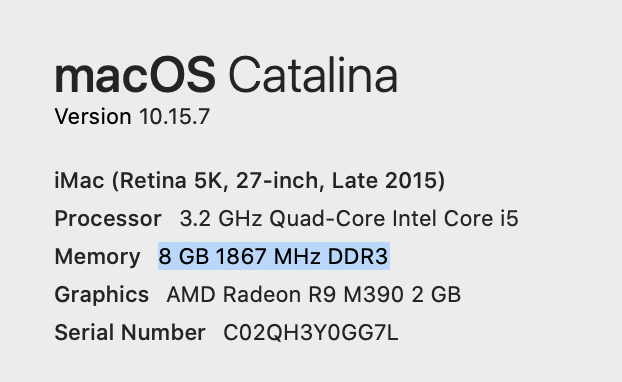This screenshot has height=382, width=622.
Task: Click the bold macOS title word
Action: tap(135, 75)
